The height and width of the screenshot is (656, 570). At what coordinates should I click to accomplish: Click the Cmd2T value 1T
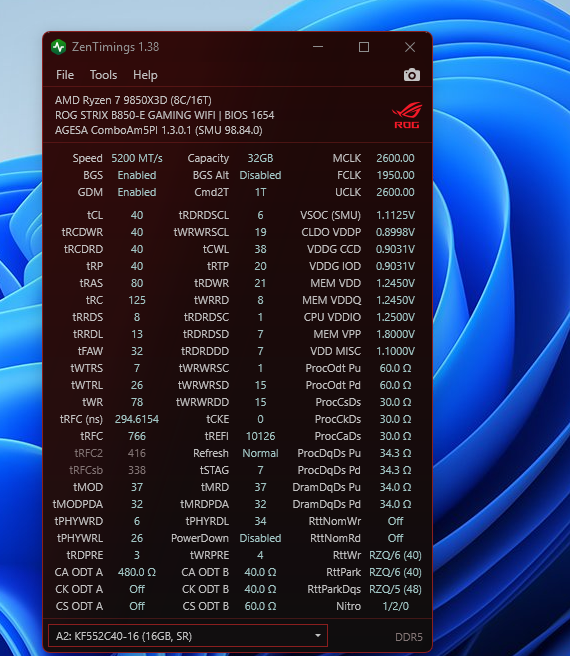(x=260, y=192)
